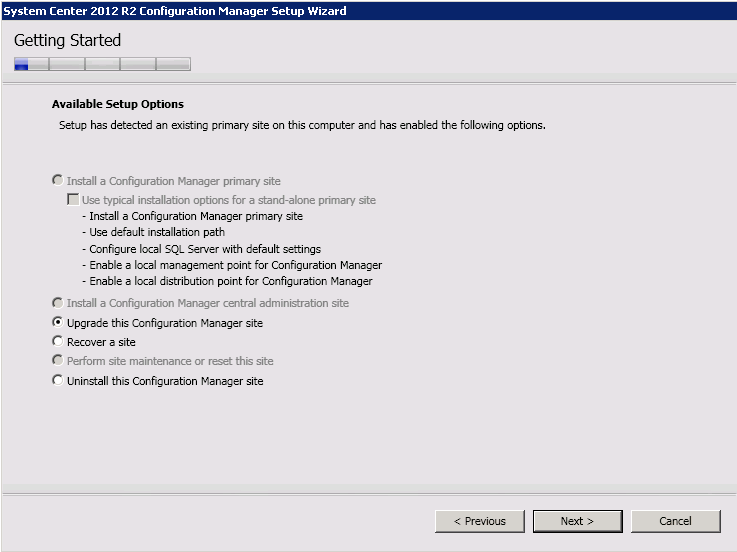Click Enable a local management point line
This screenshot has width=737, height=552.
pos(232,265)
